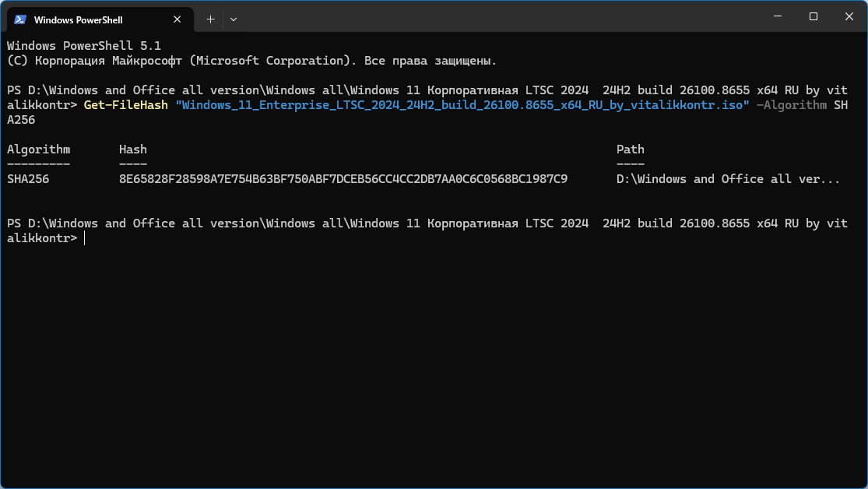868x489 pixels.
Task: Click the Windows PowerShell 5.1 version line
Action: tap(84, 46)
